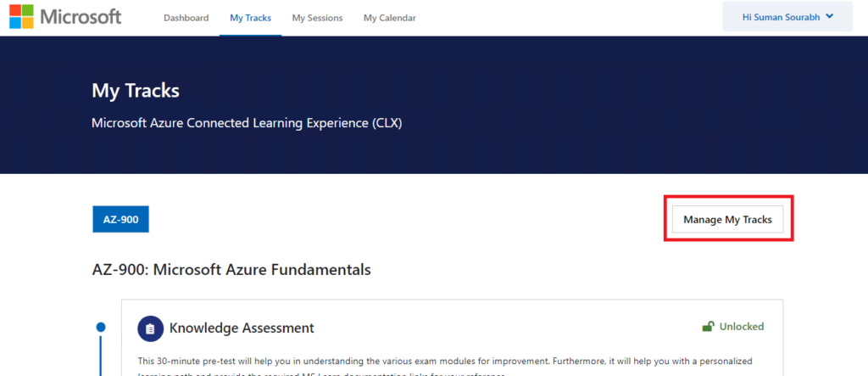Screen dimensions: 868x376
Task: Click the My Tracks banner heading
Action: tap(136, 91)
